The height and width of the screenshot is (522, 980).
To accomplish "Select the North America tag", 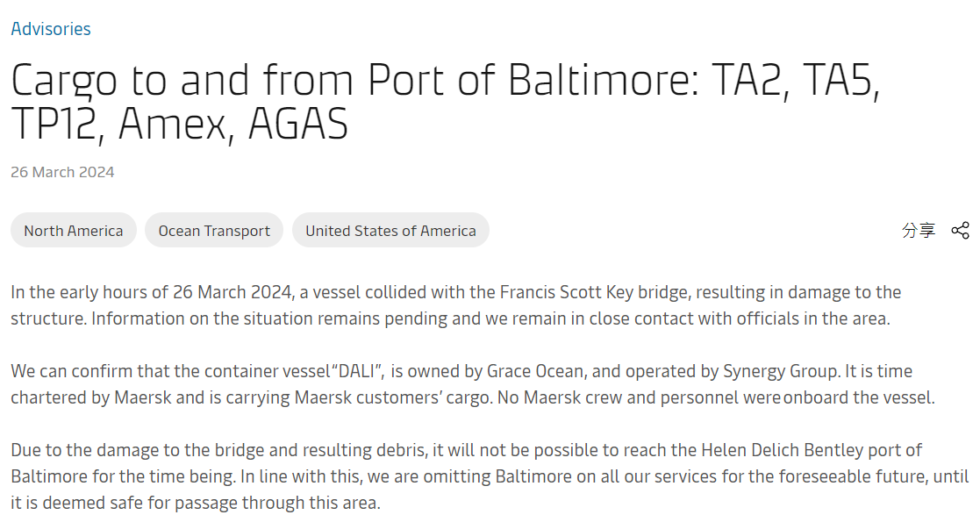I will click(73, 231).
